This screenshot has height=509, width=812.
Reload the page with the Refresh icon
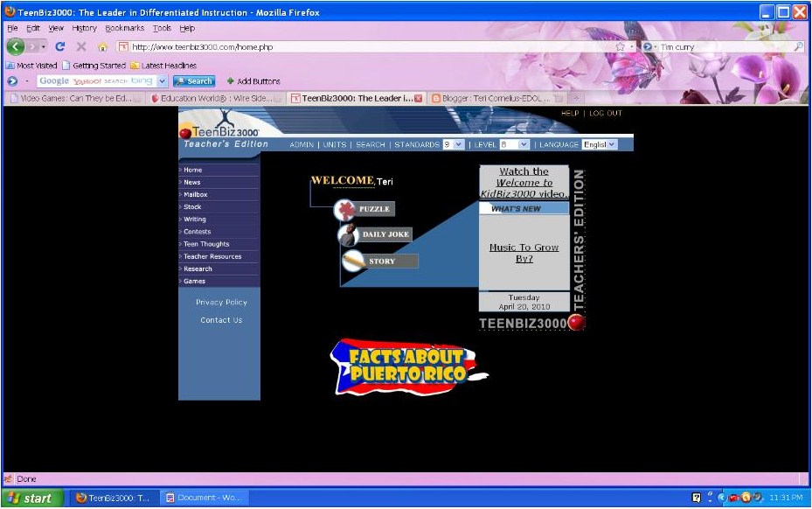point(60,46)
